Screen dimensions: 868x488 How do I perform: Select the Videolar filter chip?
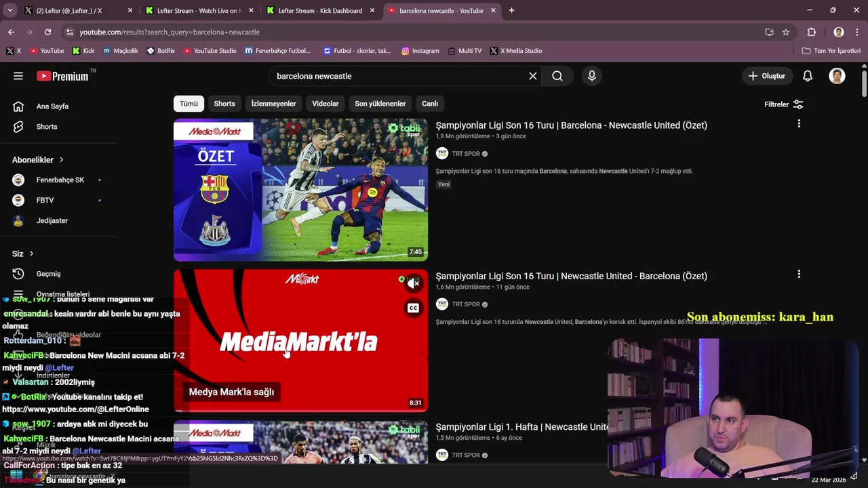(325, 104)
